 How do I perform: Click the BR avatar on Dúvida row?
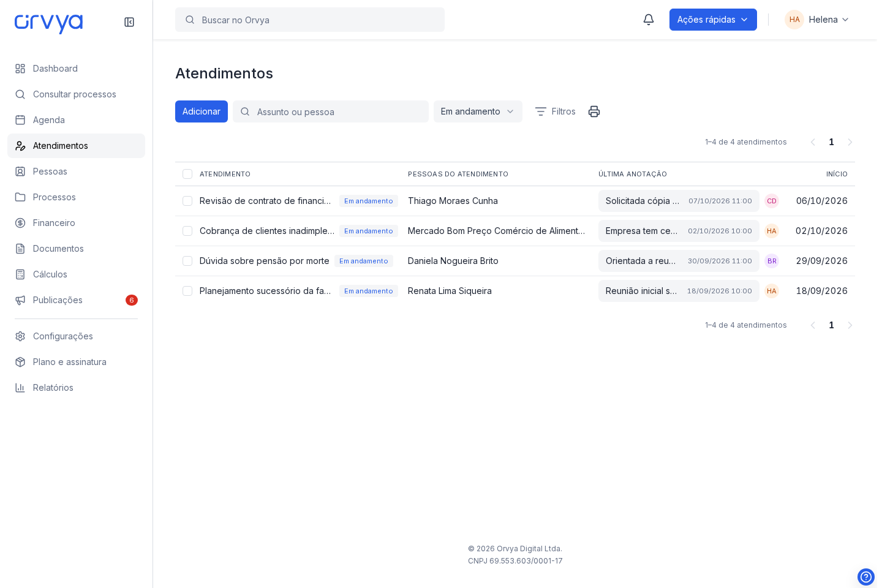click(x=772, y=261)
